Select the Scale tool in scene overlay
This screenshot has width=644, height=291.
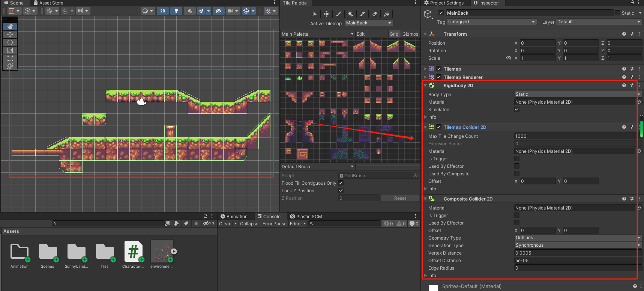(x=10, y=50)
